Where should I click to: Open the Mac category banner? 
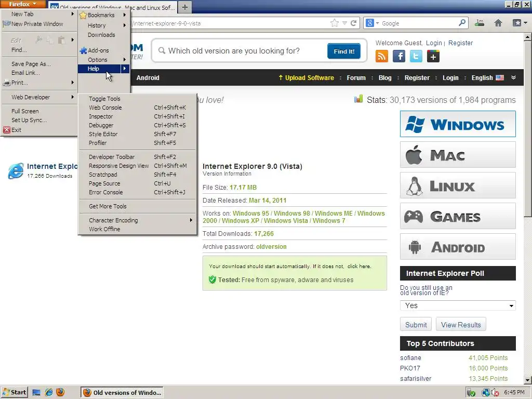tap(458, 155)
